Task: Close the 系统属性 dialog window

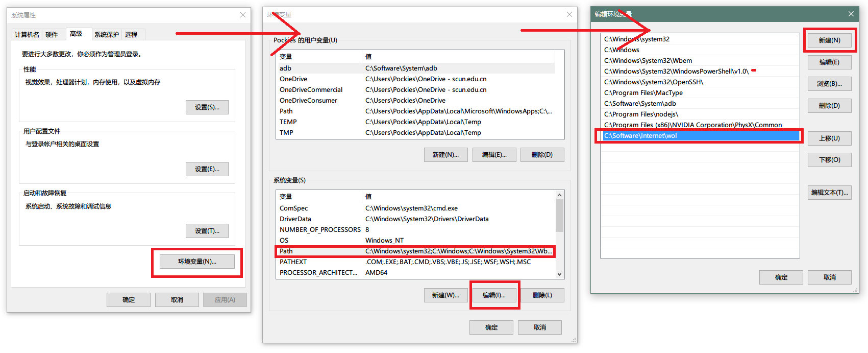Action: click(x=243, y=15)
